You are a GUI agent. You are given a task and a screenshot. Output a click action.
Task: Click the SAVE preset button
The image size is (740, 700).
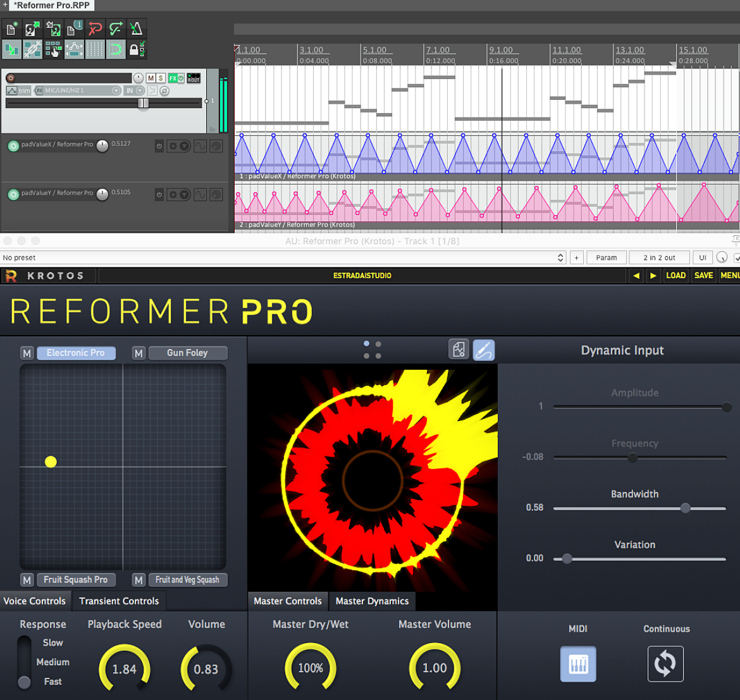point(704,276)
